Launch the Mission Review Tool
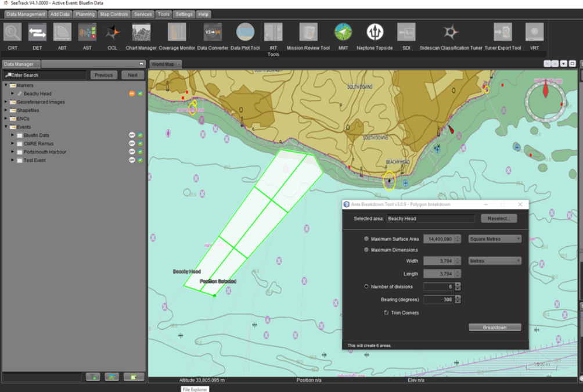 [308, 32]
